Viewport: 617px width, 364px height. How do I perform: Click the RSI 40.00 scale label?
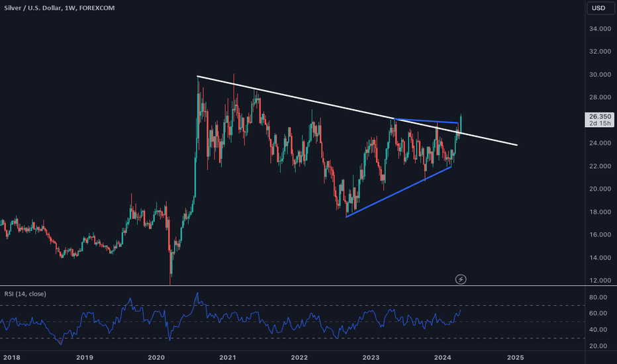pyautogui.click(x=598, y=330)
